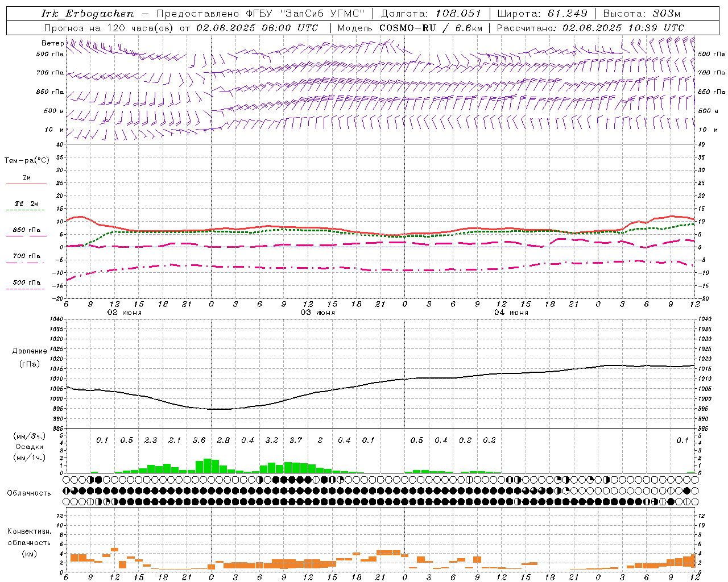Viewport: 728px width, 582px height.
Task: Click the 3-hour precipitation value 3.2
Action: (x=272, y=440)
